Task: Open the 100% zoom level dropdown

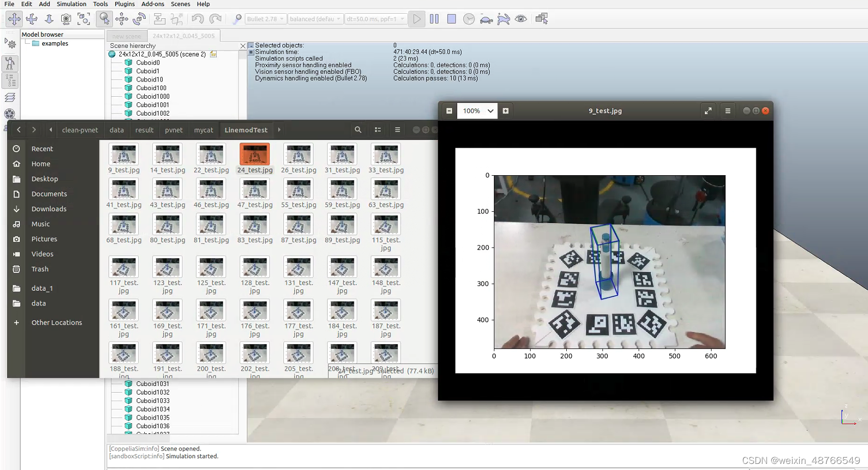Action: [x=478, y=110]
